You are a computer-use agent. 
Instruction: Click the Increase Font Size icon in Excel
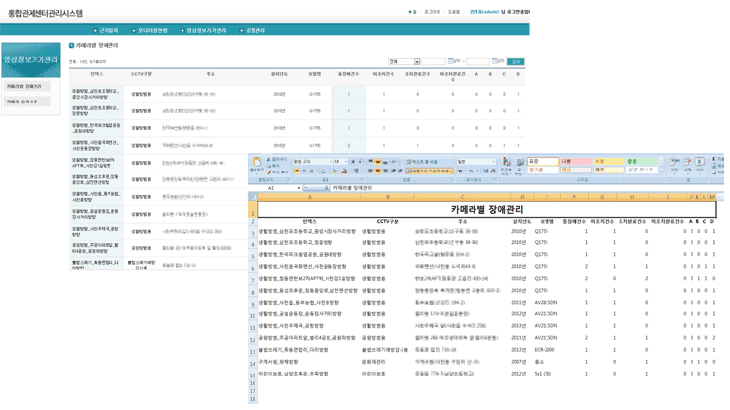(x=352, y=161)
